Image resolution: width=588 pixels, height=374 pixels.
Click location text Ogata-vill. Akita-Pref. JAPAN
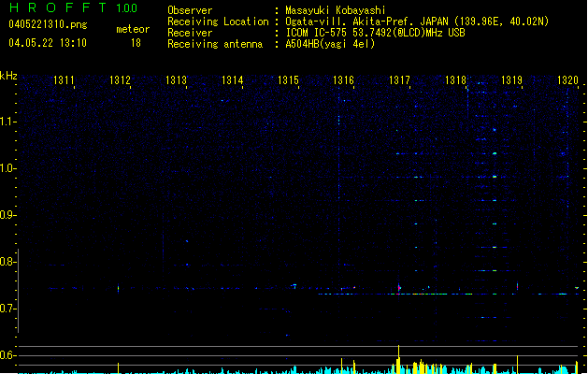coord(366,22)
